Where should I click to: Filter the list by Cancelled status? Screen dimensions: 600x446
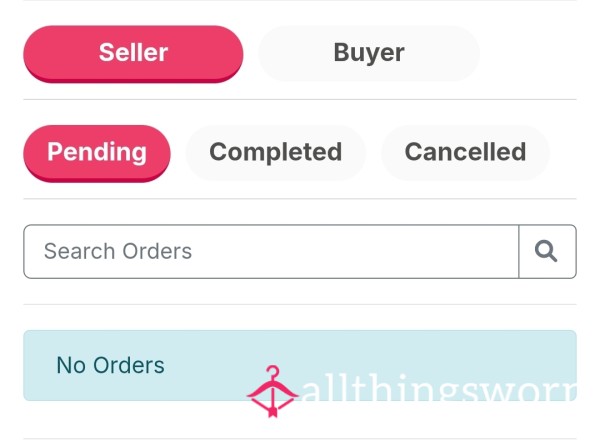coord(465,152)
